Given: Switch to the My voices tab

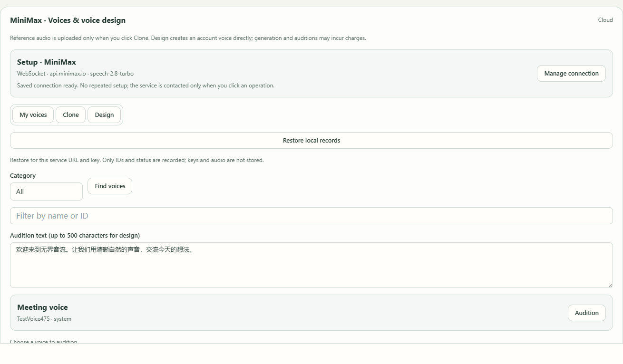Looking at the screenshot, I should tap(33, 115).
